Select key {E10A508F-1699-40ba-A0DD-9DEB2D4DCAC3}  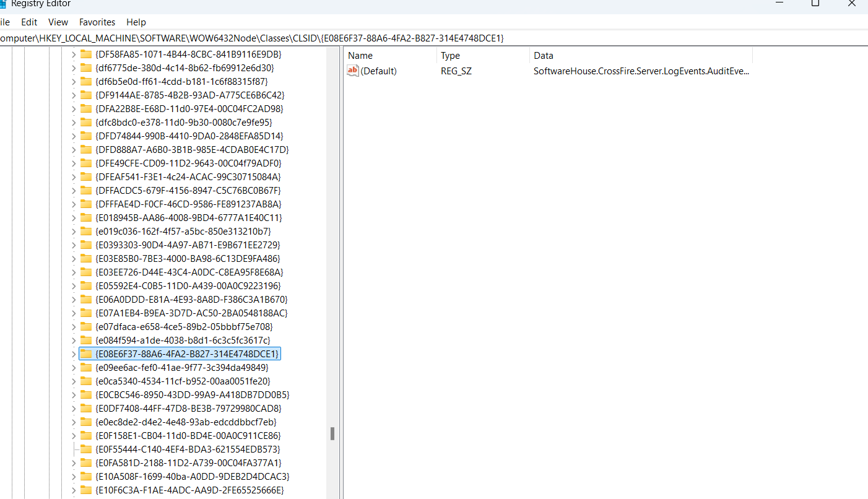pyautogui.click(x=193, y=477)
